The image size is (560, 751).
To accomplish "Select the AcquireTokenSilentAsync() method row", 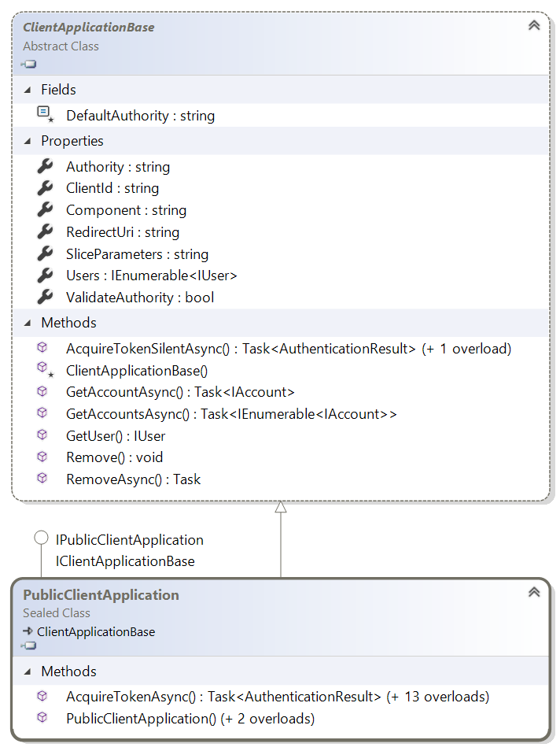I will (289, 349).
